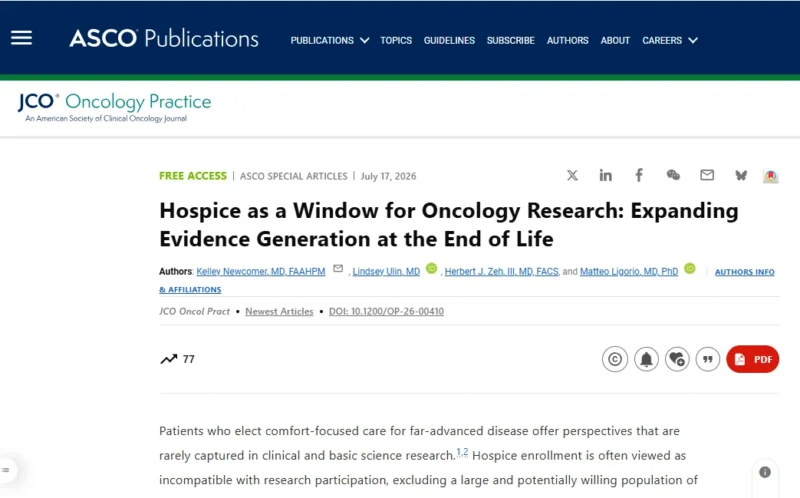Share article on LinkedIn

[605, 176]
